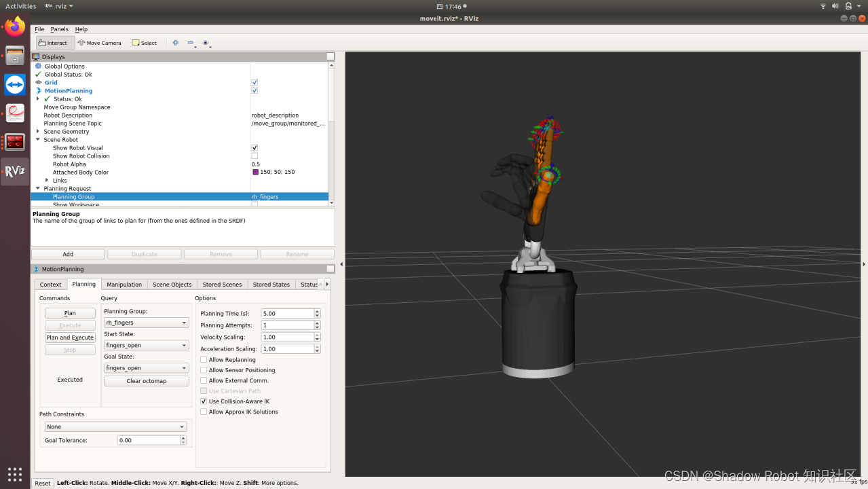The image size is (868, 489).
Task: Enable Allow Sensor Positioning
Action: tap(204, 370)
